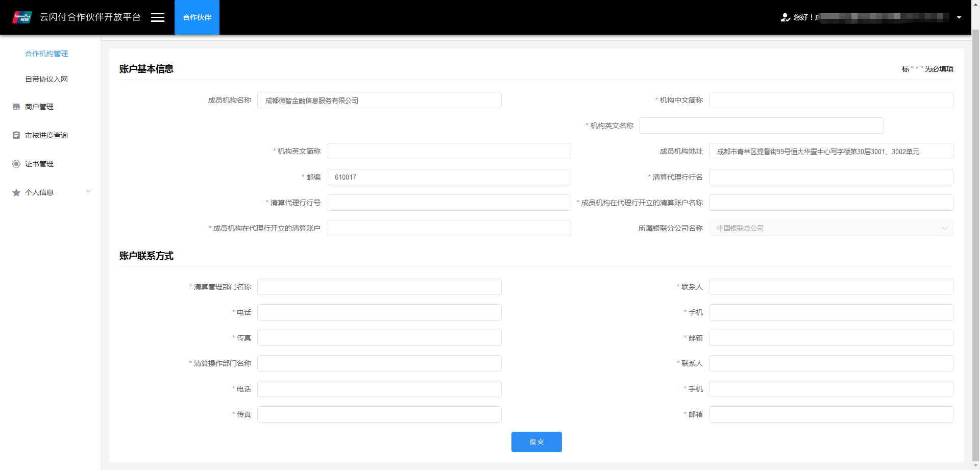Open 所属银联分公司名称 dropdown

(831, 228)
